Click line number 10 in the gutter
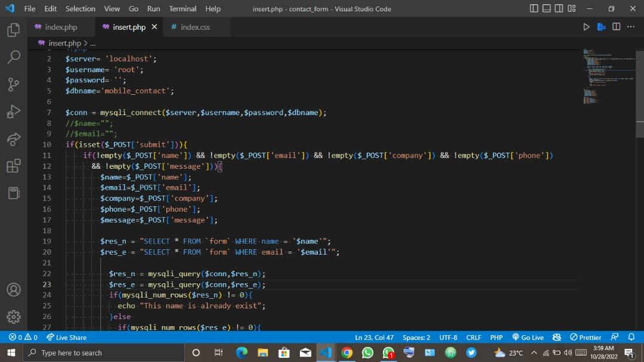This screenshot has width=644, height=362. pos(47,145)
